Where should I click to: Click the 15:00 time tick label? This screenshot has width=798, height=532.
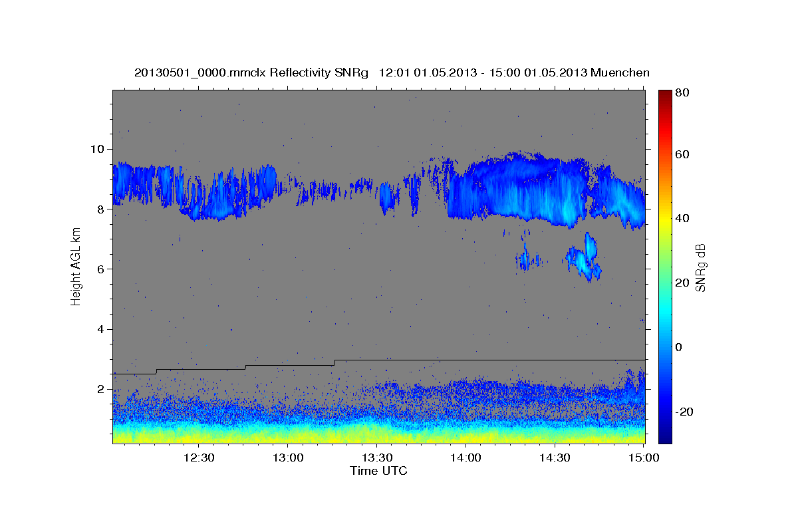[x=644, y=458]
